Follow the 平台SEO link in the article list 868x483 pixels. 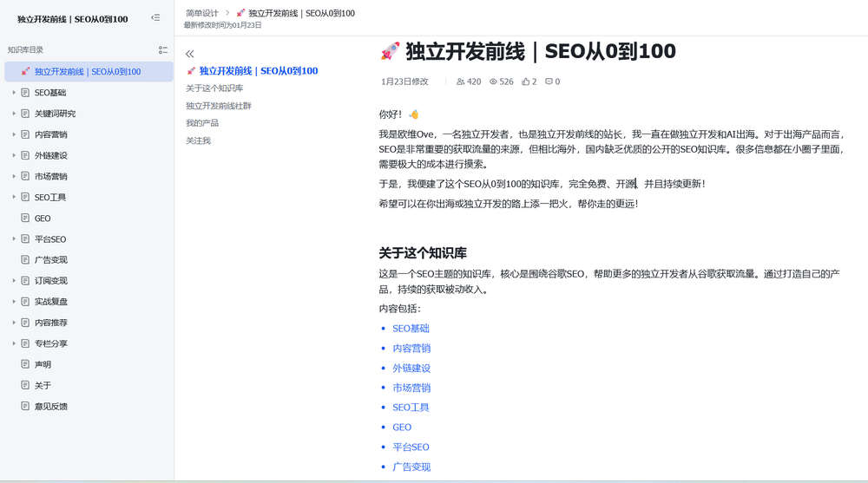[411, 447]
